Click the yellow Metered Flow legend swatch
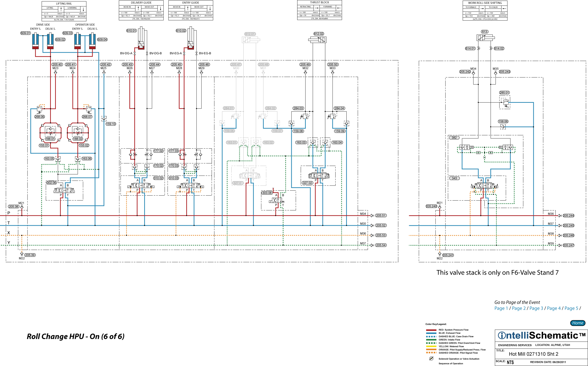 431,346
